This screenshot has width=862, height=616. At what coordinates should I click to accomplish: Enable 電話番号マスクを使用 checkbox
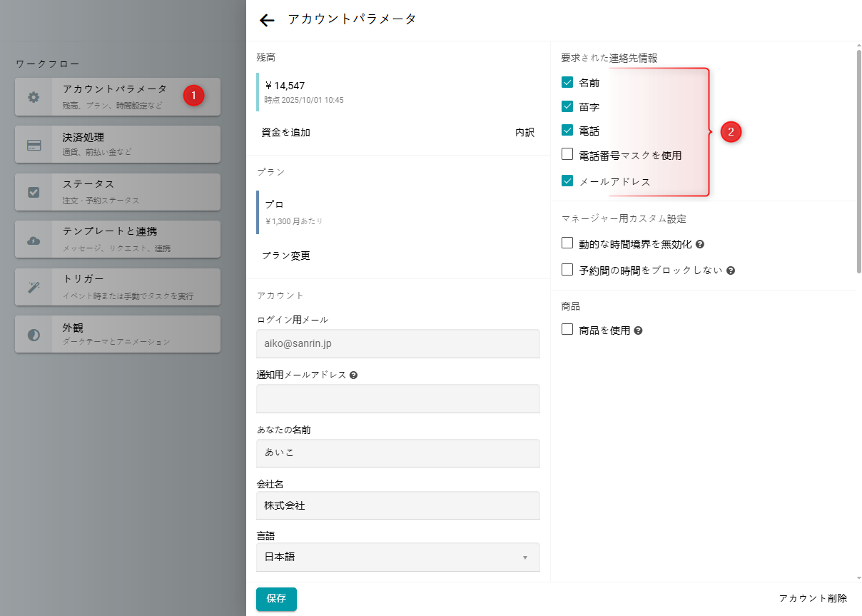[567, 154]
